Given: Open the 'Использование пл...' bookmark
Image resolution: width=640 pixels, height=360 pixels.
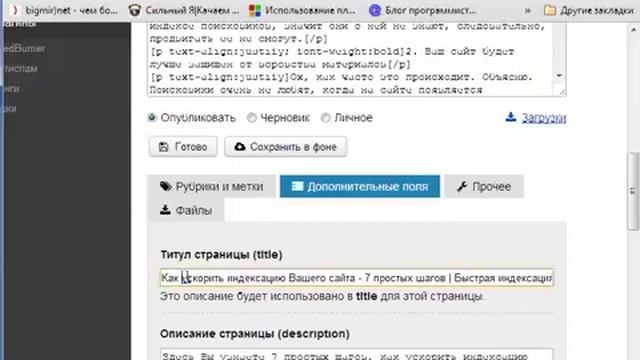Looking at the screenshot, I should (302, 10).
